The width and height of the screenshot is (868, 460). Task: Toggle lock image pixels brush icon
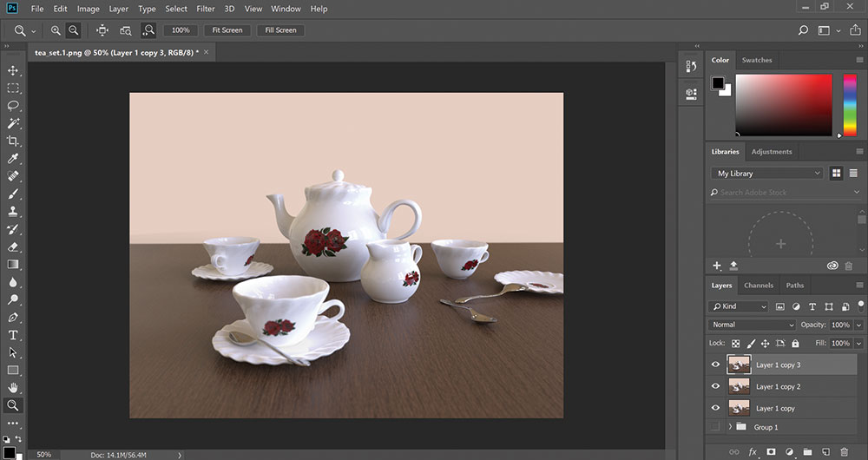[x=751, y=343]
